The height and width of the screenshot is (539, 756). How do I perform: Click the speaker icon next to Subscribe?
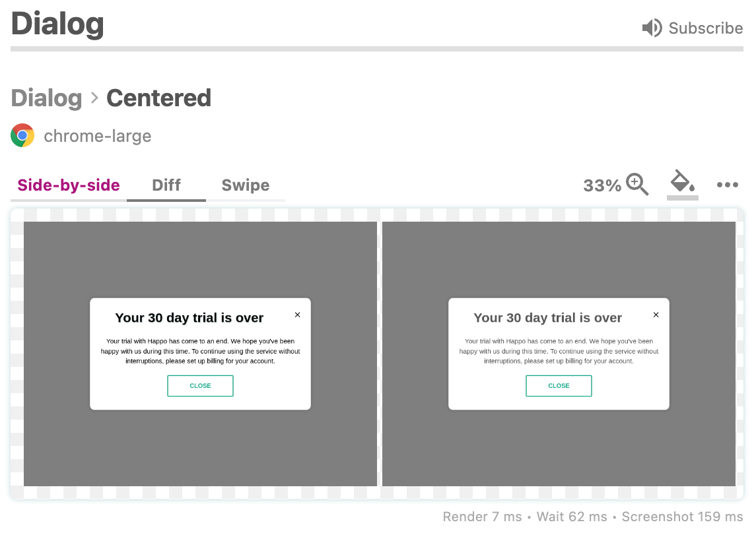(651, 28)
